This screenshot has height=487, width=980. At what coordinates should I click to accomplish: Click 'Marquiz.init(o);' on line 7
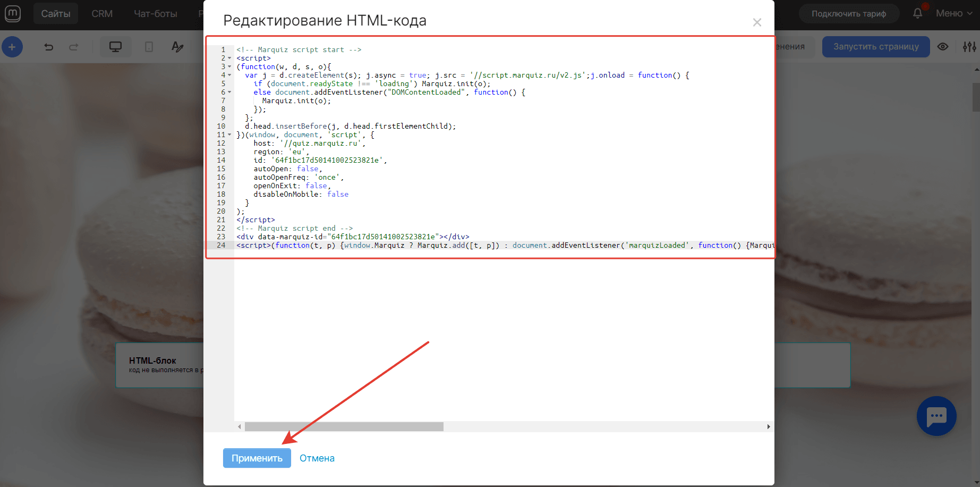tap(296, 101)
